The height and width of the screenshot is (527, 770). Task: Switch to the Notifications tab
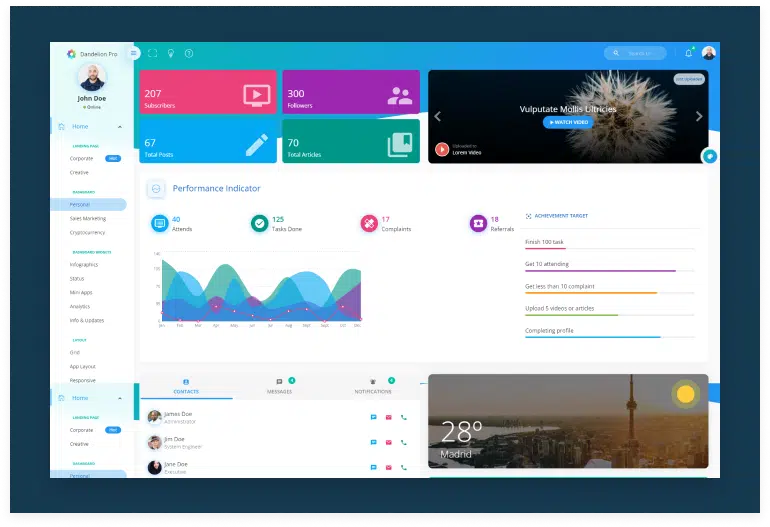tap(373, 387)
